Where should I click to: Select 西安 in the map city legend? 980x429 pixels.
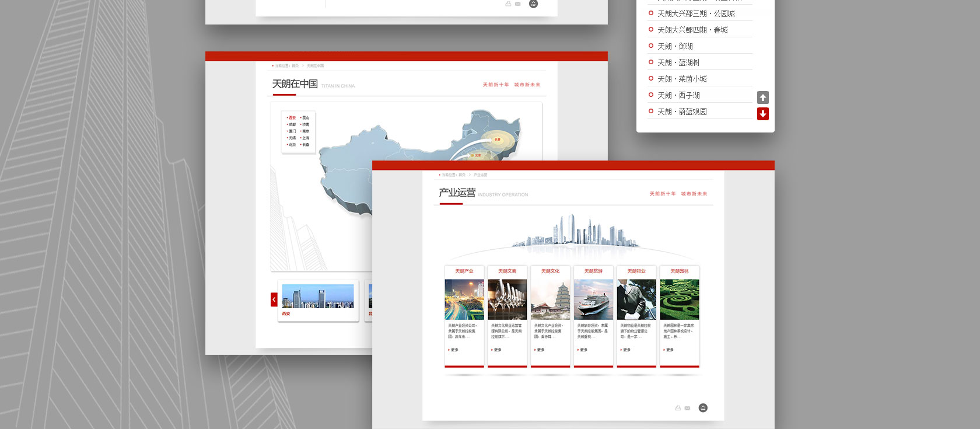click(292, 118)
